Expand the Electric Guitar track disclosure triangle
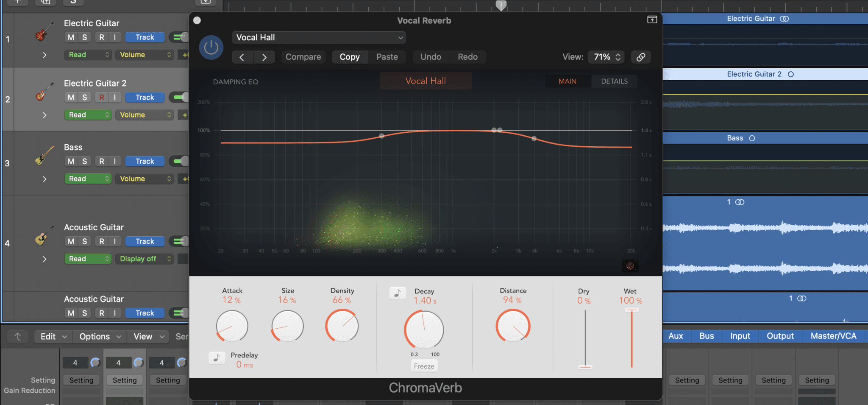 (x=45, y=55)
